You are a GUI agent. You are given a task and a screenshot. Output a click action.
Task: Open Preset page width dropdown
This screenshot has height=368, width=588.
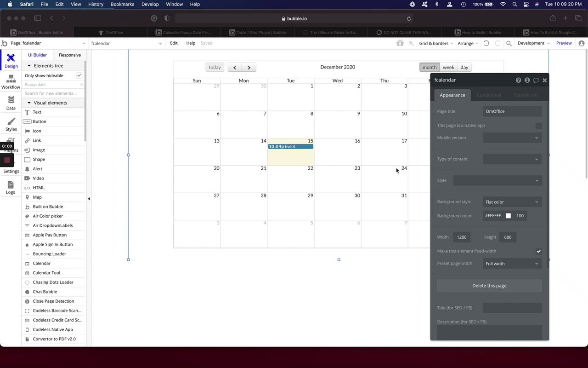[x=512, y=264]
